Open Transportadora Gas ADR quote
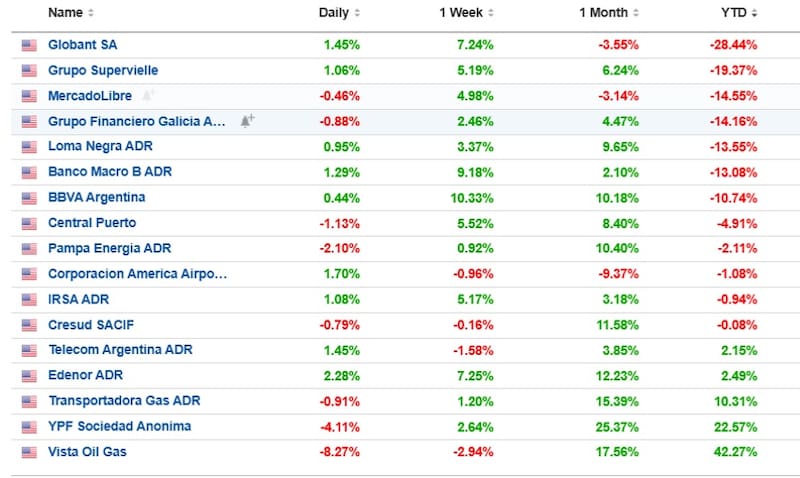 pos(124,401)
